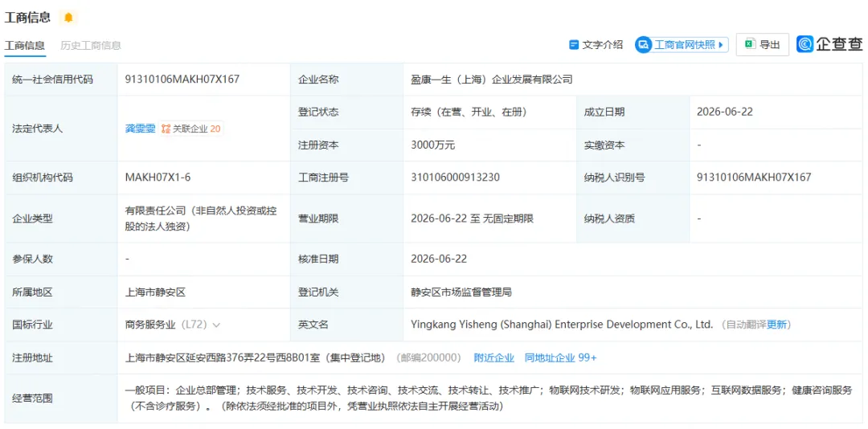
Task: Select registration number 310106000913230
Action: [455, 178]
